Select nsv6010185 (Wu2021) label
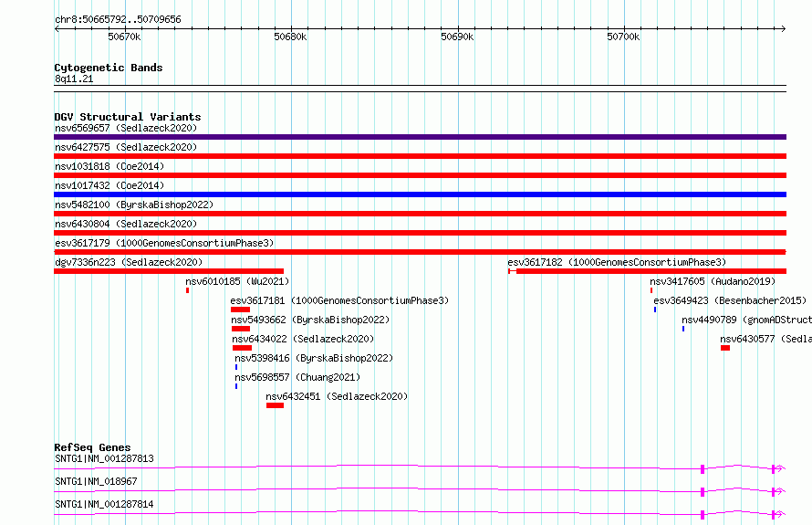This screenshot has height=525, width=812. 237,281
